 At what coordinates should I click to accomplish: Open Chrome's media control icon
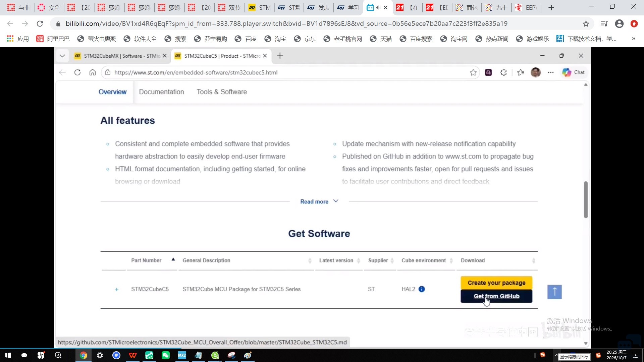pos(604,24)
